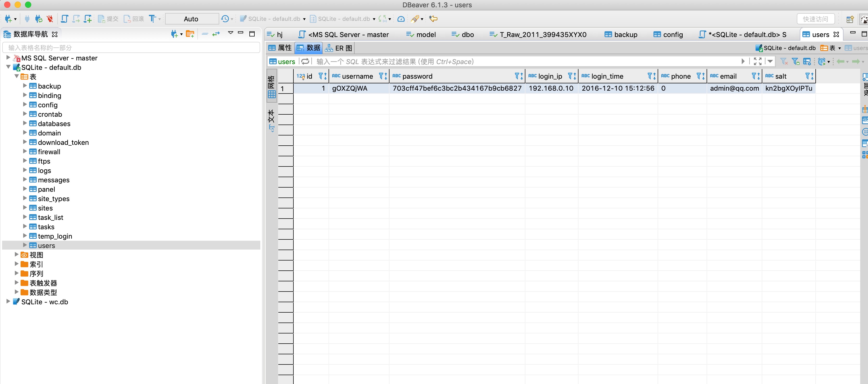Screen dimensions: 868x384
Task: Create new folder icon in navigator
Action: pyautogui.click(x=190, y=34)
